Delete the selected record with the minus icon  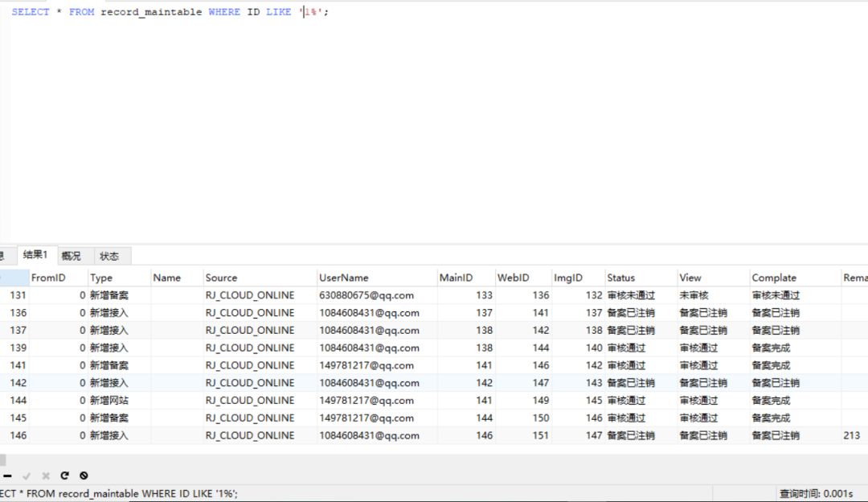[x=8, y=475]
